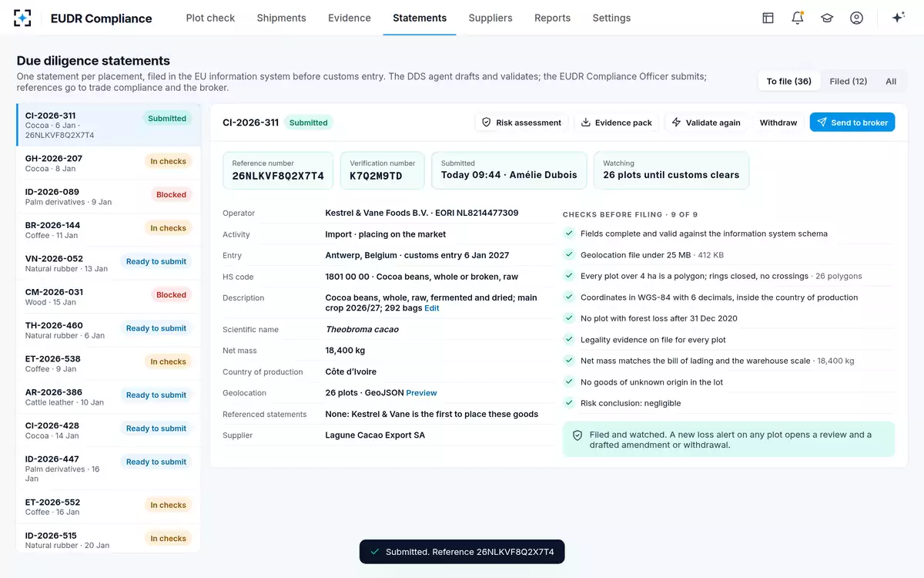Screen dimensions: 924x578
Task: Click the check mark in the Submitted toast
Action: click(x=375, y=552)
